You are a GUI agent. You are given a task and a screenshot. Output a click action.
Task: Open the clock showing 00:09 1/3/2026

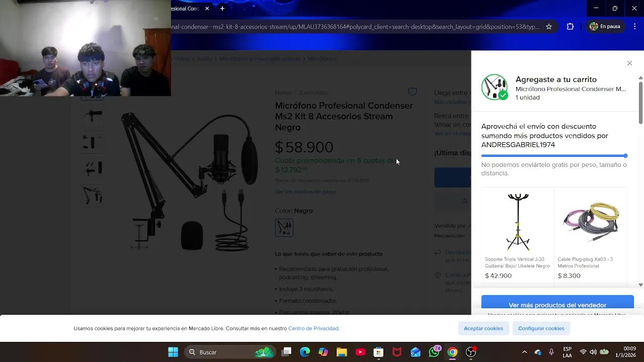[625, 352]
